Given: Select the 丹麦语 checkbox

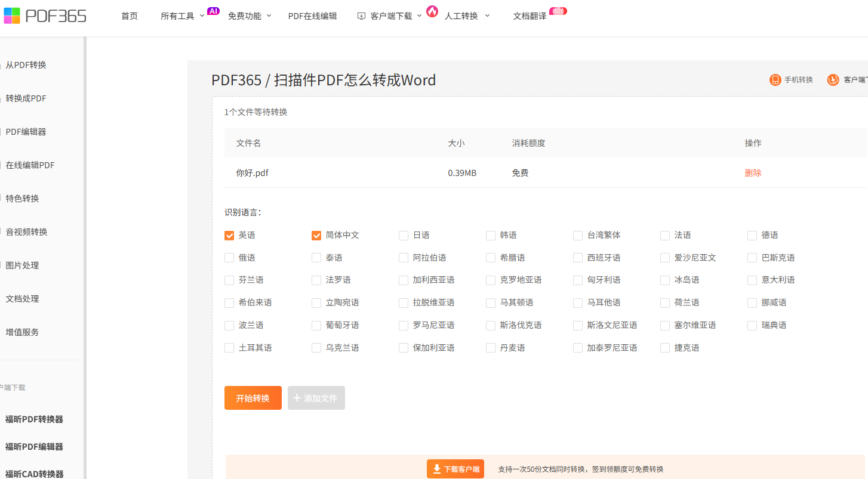Looking at the screenshot, I should (x=491, y=348).
